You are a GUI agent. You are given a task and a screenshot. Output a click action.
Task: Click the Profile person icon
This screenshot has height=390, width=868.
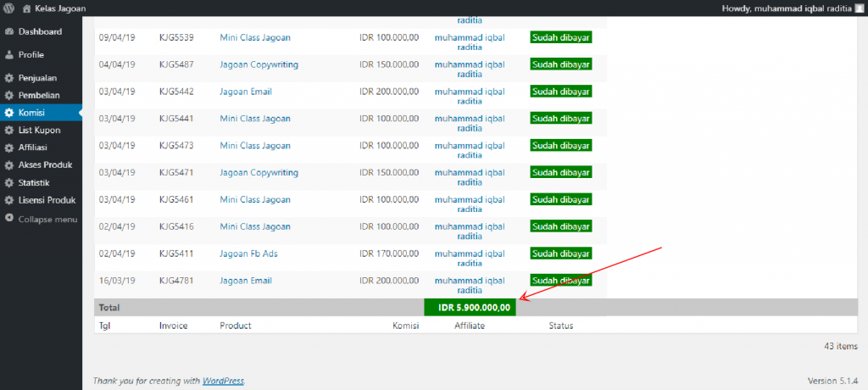point(8,55)
